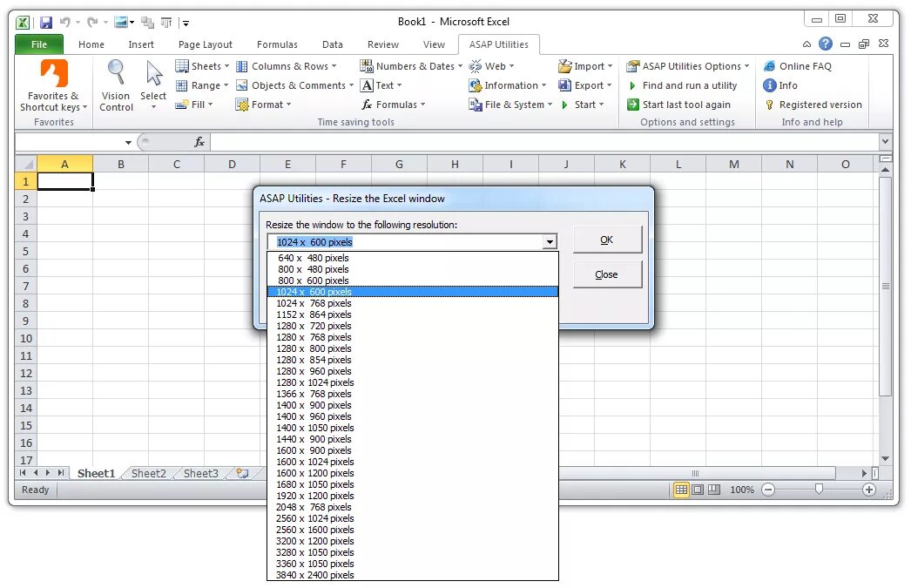Switch to Sheet2 worksheet tab
This screenshot has height=588, width=911.
tap(148, 474)
